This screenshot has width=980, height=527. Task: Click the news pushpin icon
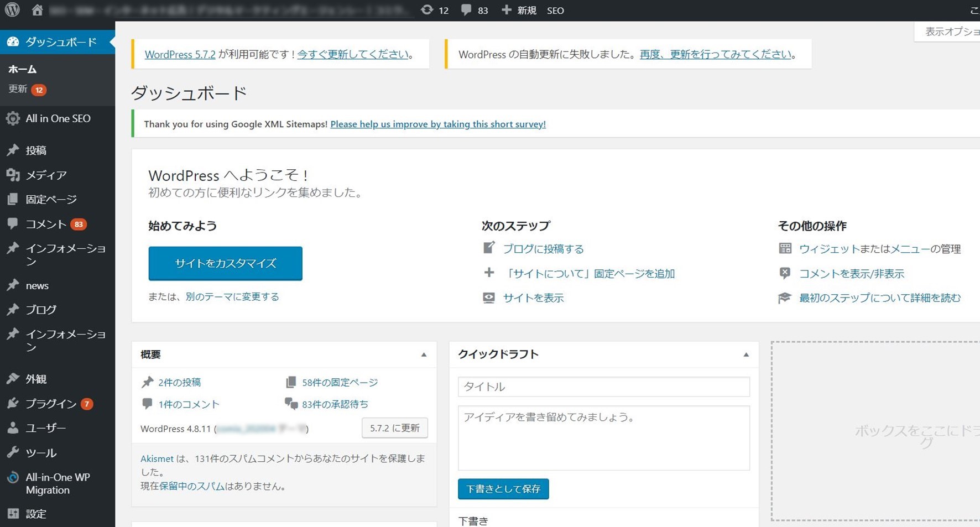13,285
